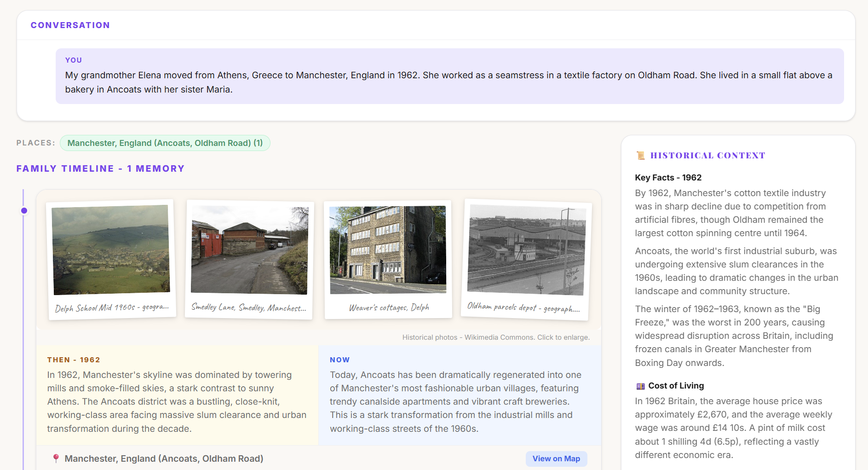Click the location text Manchester, England (Ancoats, Oldham Road)
This screenshot has width=868, height=470.
(x=164, y=458)
